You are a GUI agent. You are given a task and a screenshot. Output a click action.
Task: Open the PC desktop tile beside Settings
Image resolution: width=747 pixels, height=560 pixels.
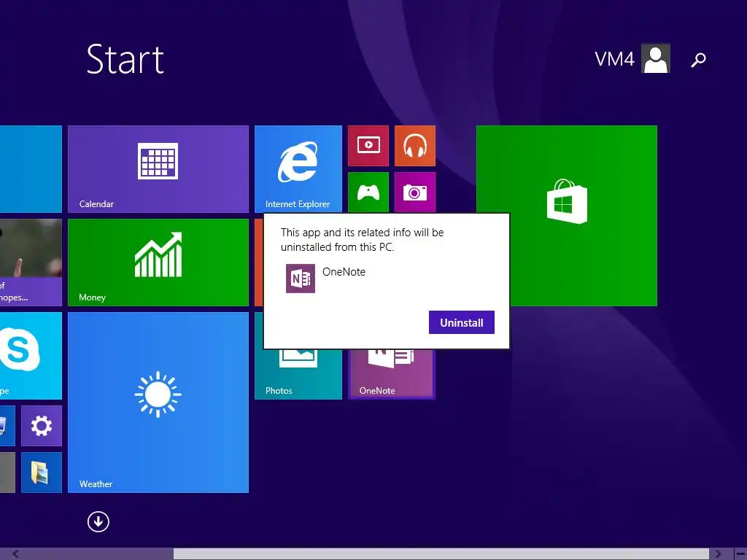tap(7, 426)
